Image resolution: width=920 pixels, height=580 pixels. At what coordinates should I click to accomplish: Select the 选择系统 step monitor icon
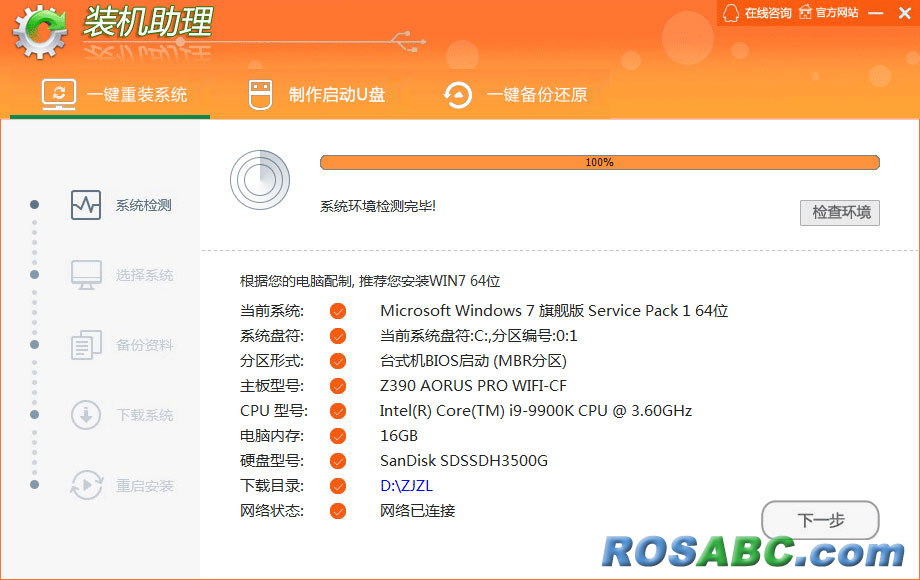coord(86,275)
